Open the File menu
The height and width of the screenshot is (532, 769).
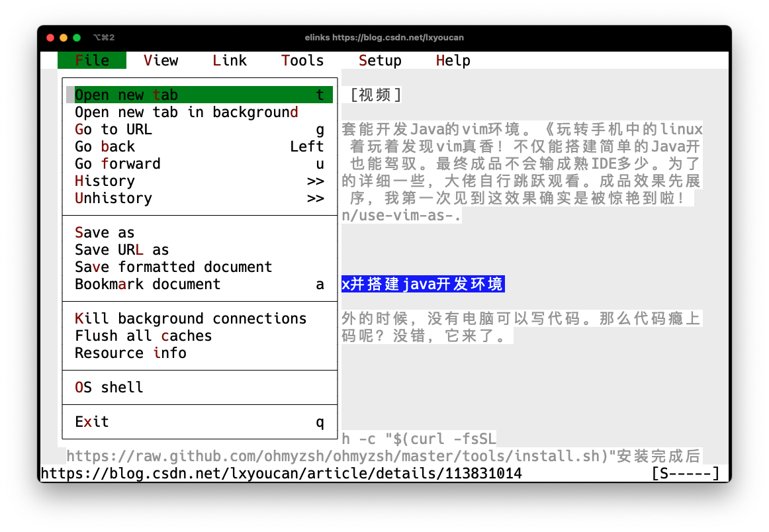coord(92,60)
